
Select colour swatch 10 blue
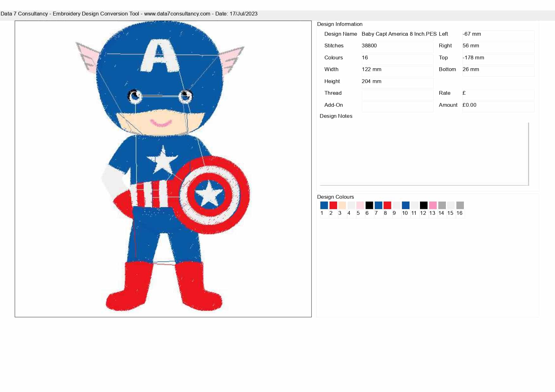pos(405,205)
